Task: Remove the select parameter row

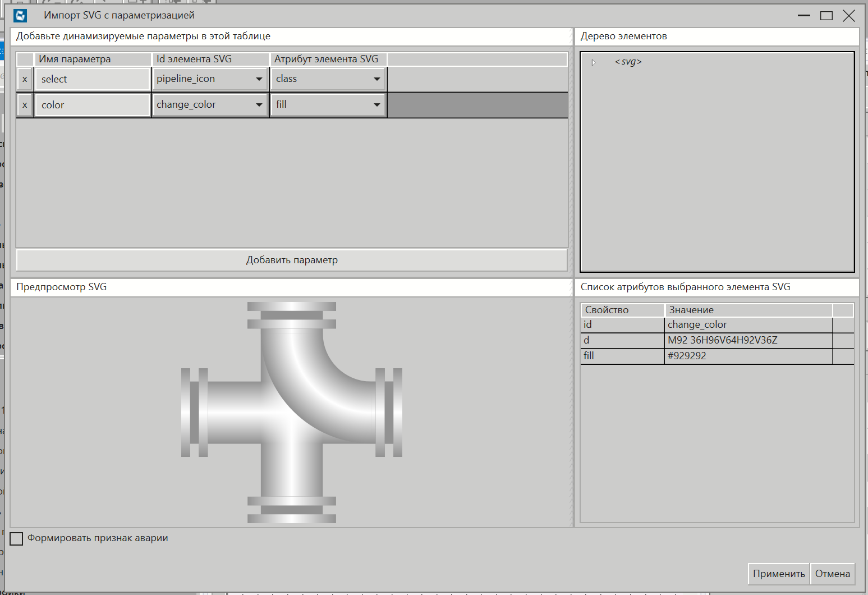Action: 25,79
